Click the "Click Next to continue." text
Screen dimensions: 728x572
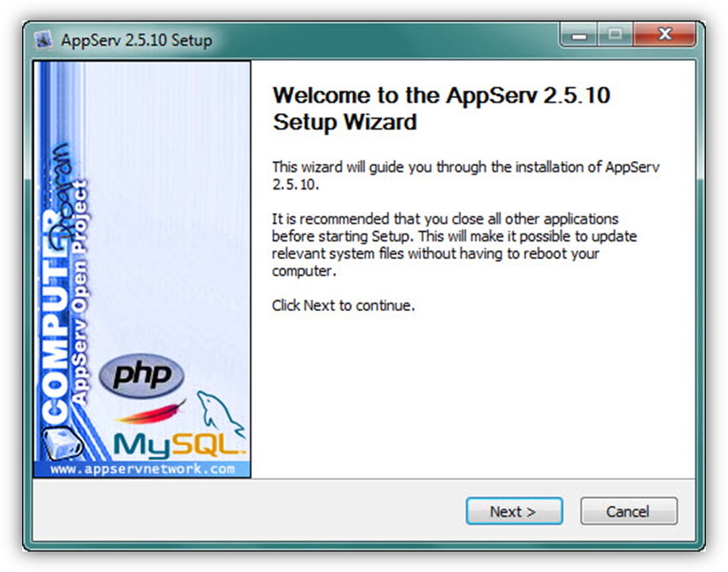343,304
